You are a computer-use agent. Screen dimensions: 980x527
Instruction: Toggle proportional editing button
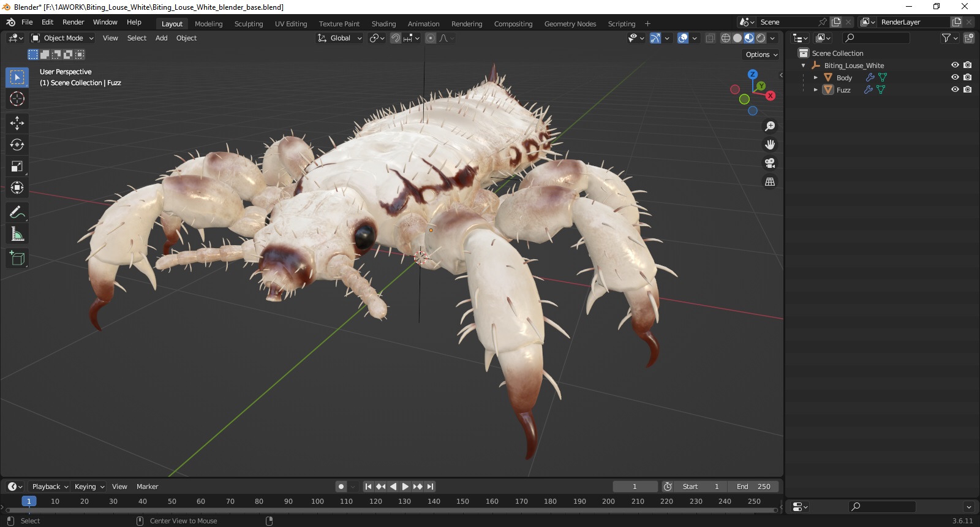coord(431,38)
